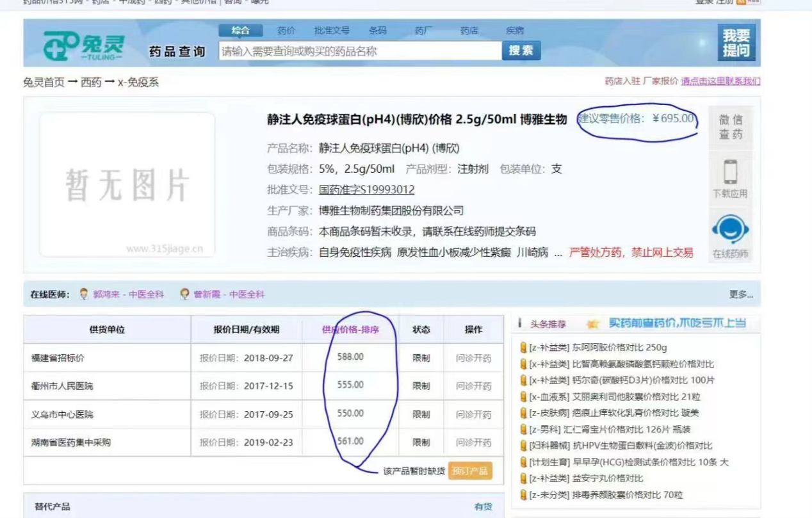Viewport: 812px width, 518px height.
Task: Click doctor avatar beside 曾新霞
Action: pyautogui.click(x=184, y=294)
